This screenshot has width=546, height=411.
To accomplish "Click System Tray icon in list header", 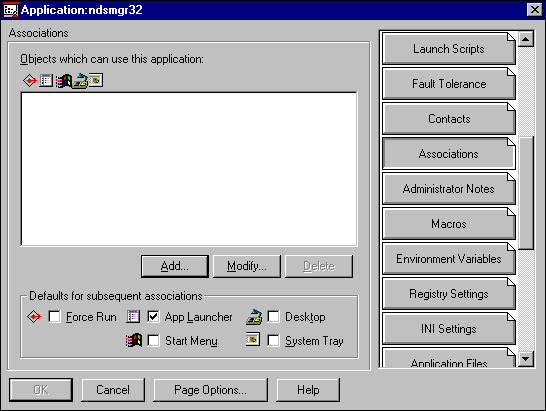I will [x=95, y=80].
